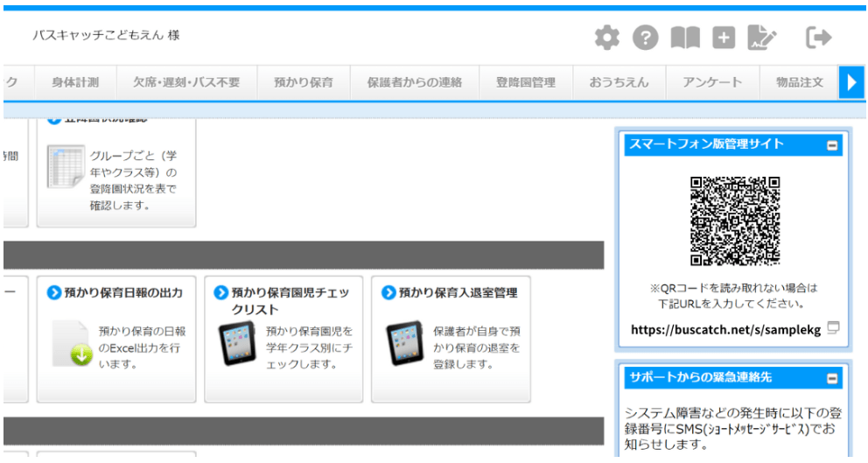Screen dimensions: 868x463
Task: Open the manual book icon
Action: click(684, 38)
